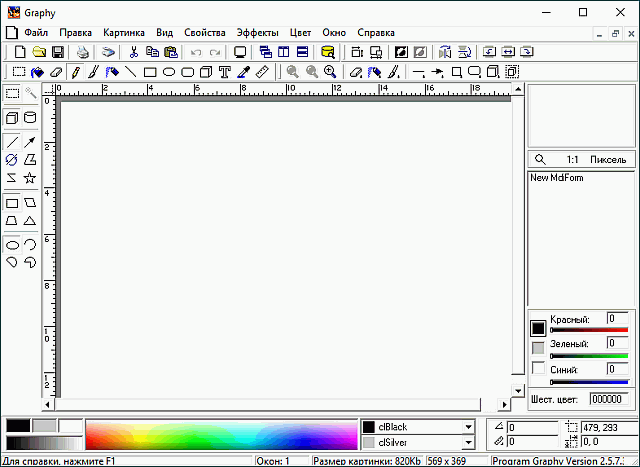Click the Пиксель units button
Viewport: 640px width, 467px height.
click(x=607, y=159)
